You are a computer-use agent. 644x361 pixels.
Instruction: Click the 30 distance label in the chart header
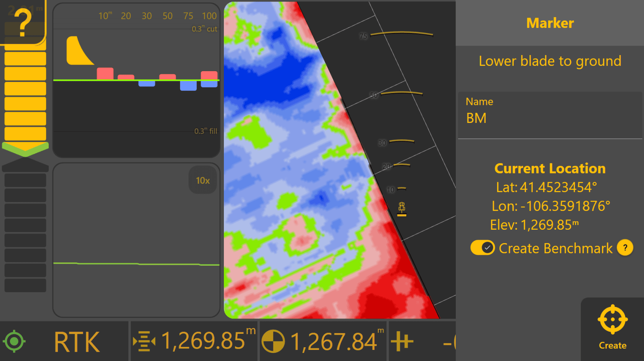pos(146,16)
